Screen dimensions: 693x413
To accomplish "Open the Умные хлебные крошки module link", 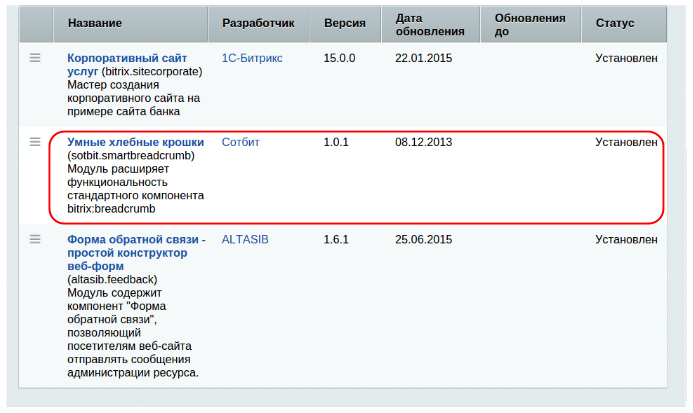I will tap(135, 142).
